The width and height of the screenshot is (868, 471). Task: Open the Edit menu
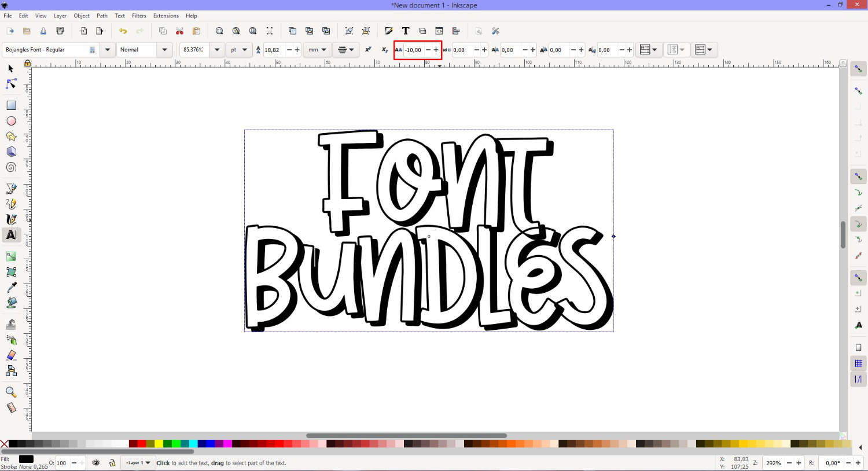click(23, 16)
